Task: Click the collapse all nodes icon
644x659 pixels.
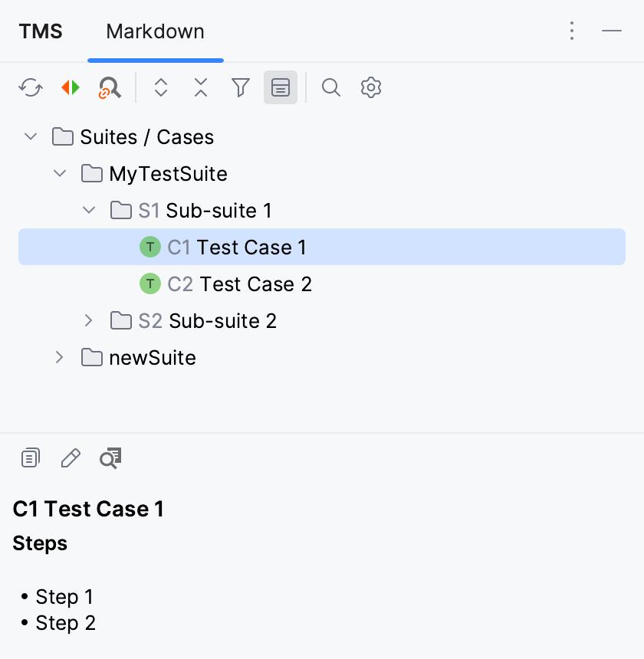Action: (200, 87)
